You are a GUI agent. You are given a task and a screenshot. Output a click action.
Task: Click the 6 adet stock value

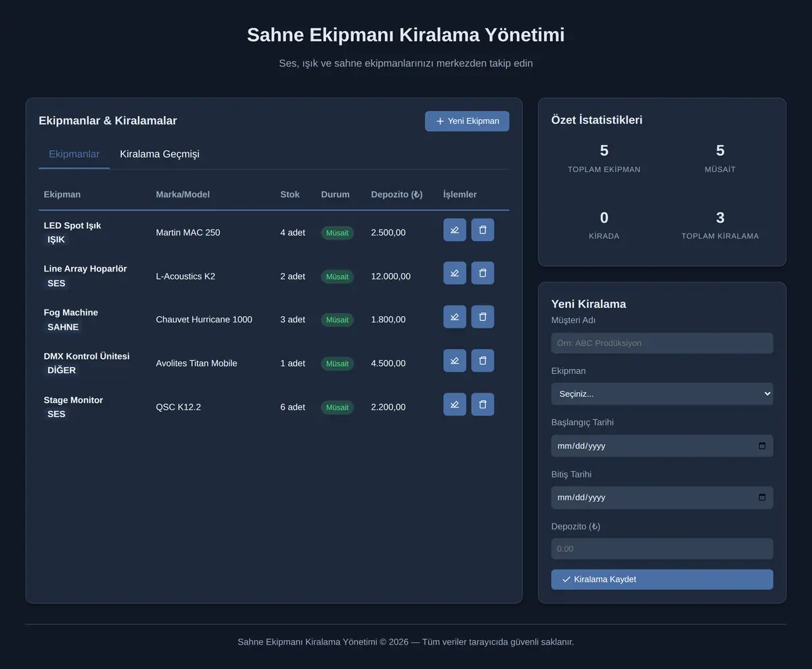point(292,407)
